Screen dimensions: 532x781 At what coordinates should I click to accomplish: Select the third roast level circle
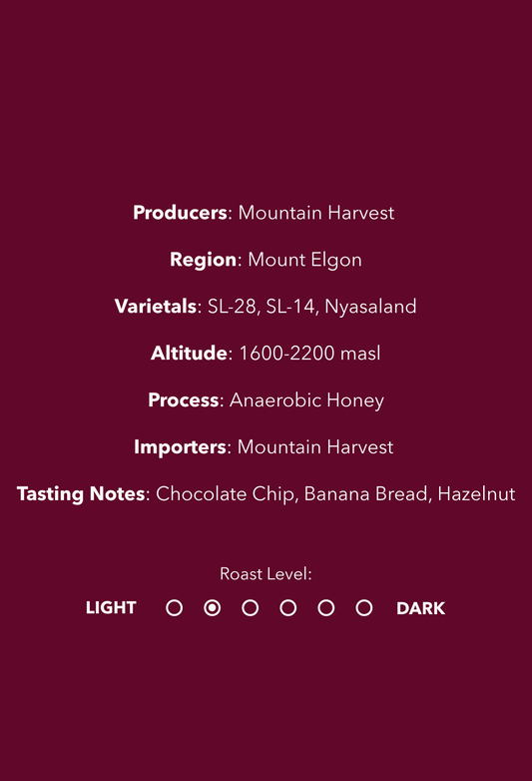250,608
